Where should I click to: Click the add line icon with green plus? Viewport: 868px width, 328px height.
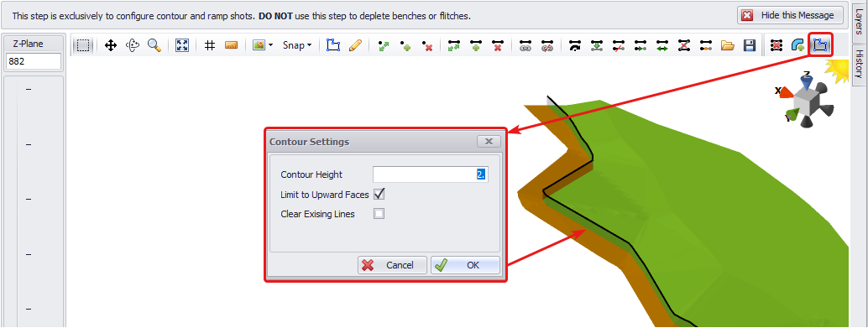pos(475,45)
